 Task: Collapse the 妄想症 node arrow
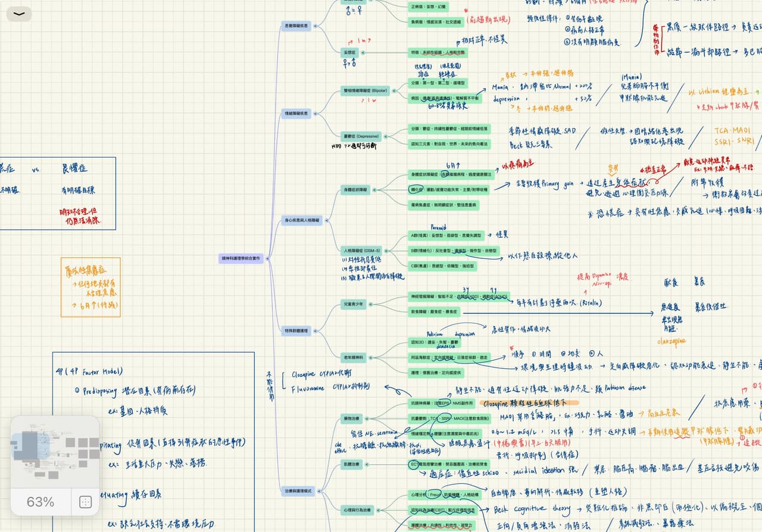tap(361, 52)
